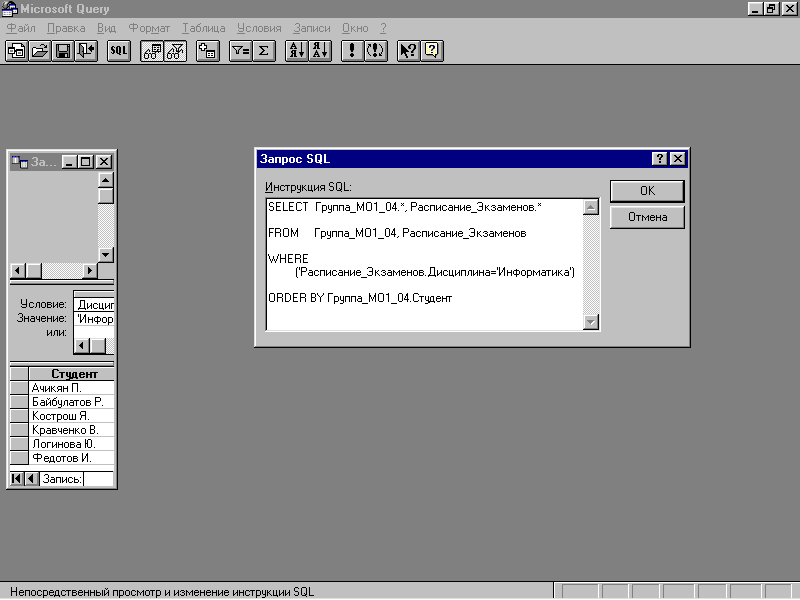Screen dimensions: 800x600
Task: Click the yellow Help question icon
Action: (x=432, y=51)
